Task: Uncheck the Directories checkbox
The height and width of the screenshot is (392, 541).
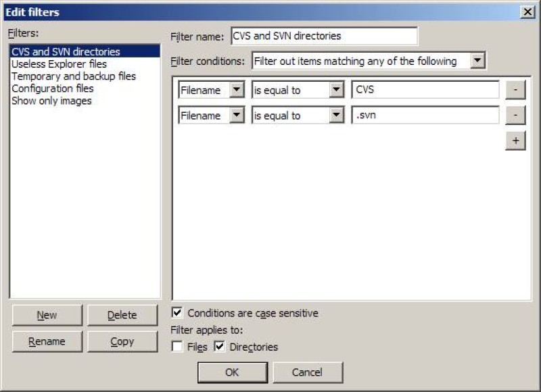Action: 220,347
